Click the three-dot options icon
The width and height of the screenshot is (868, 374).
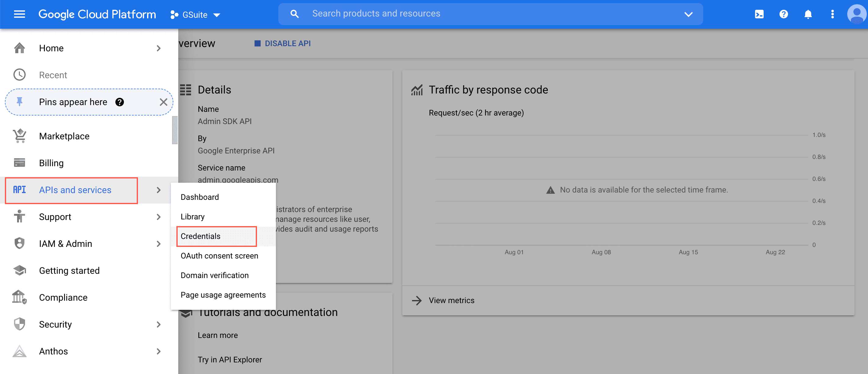click(x=832, y=14)
